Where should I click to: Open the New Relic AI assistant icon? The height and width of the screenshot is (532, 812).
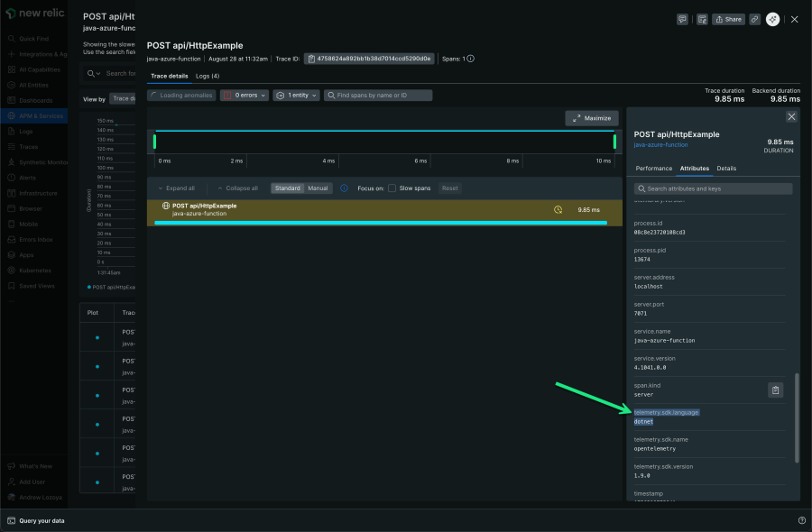[x=772, y=19]
